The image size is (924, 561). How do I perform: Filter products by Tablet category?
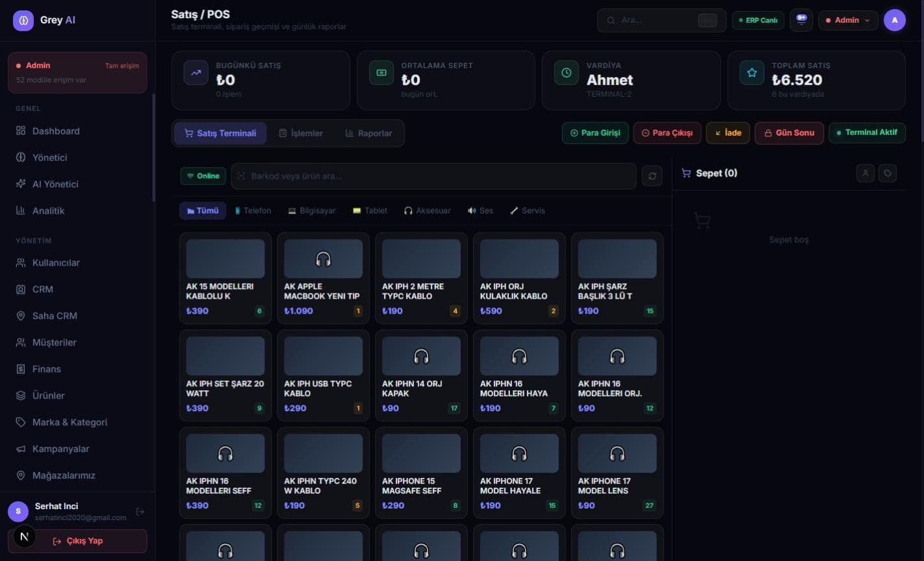click(370, 210)
